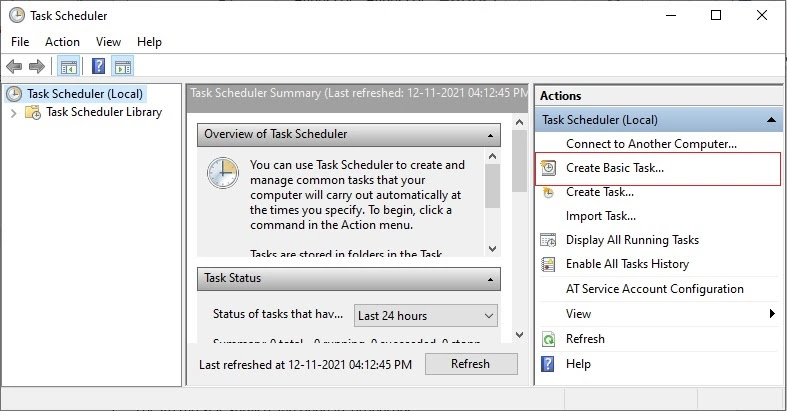Select Task Scheduler (Local) tree node
787x411 pixels.
(85, 94)
